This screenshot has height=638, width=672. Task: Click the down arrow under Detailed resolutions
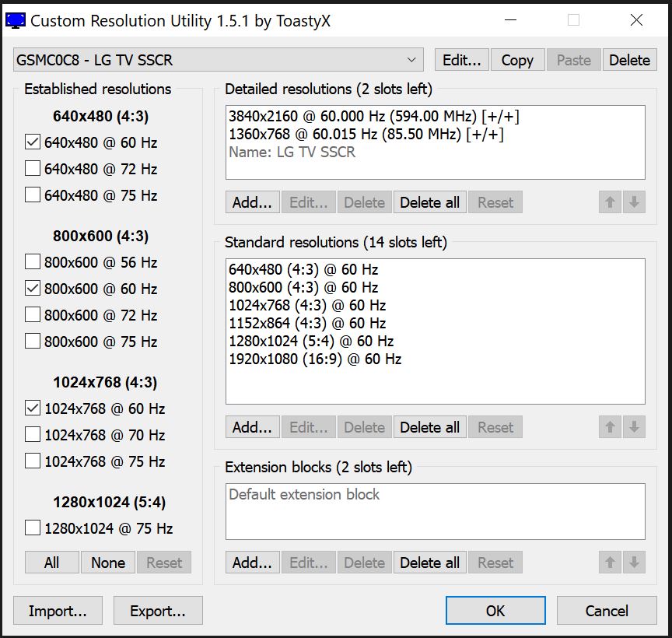point(634,202)
